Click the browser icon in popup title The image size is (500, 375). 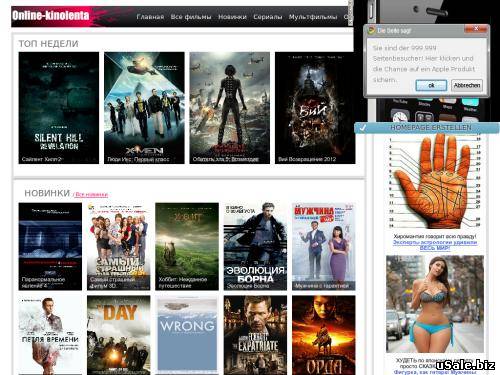click(371, 30)
